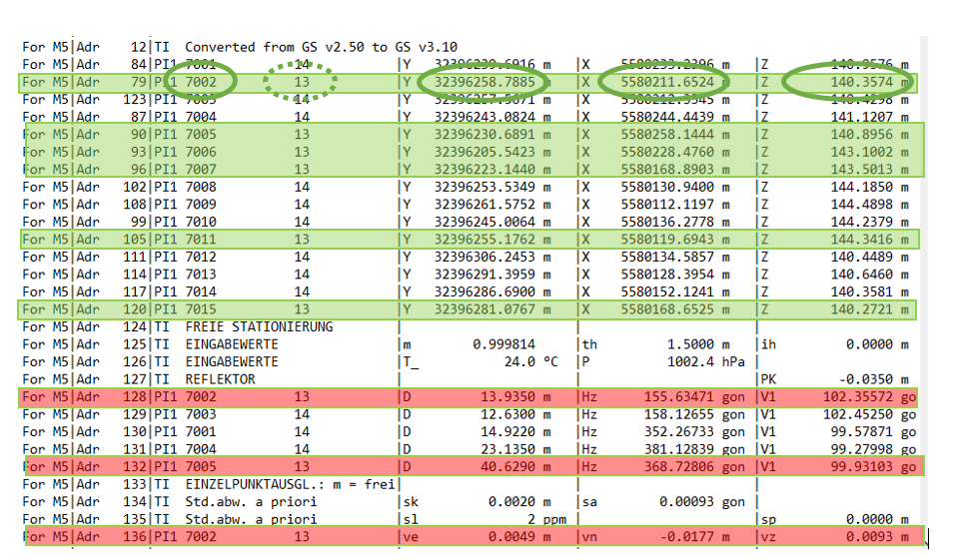The width and height of the screenshot is (958, 560).
Task: Select point 7005 in row Adr 90
Action: (201, 135)
